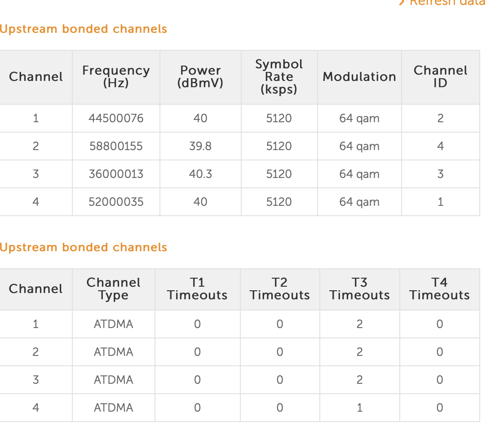
Task: Click the Frequency (Hz) column header
Action: (116, 77)
